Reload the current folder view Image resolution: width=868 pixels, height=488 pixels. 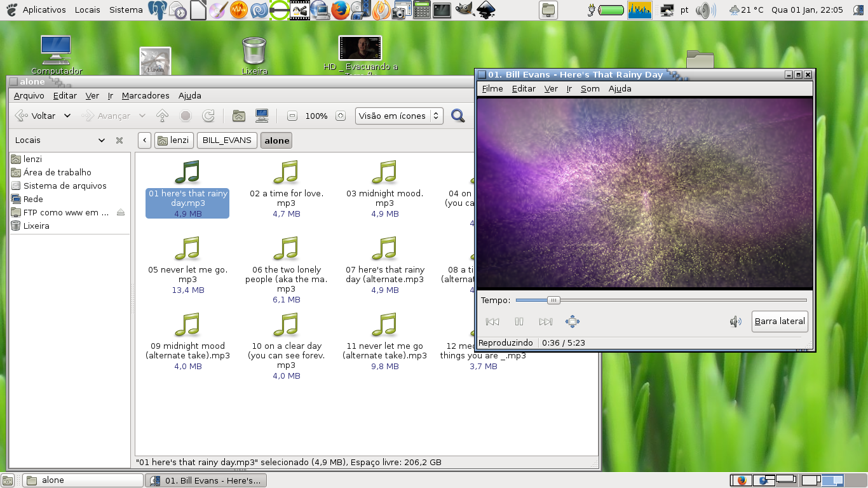(208, 116)
